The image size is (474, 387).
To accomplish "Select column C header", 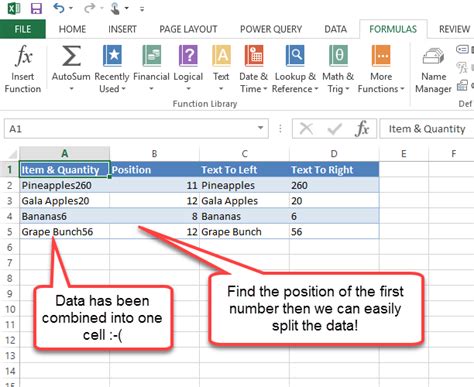I will pos(244,154).
